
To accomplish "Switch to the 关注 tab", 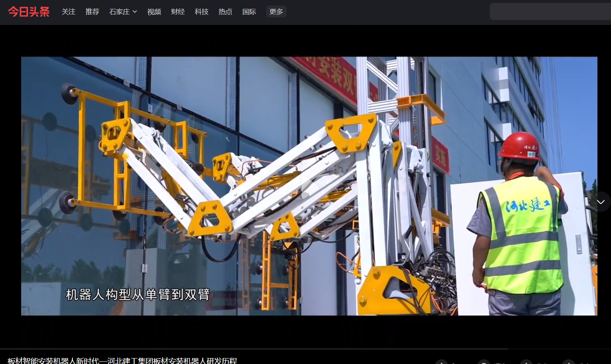I will click(69, 12).
